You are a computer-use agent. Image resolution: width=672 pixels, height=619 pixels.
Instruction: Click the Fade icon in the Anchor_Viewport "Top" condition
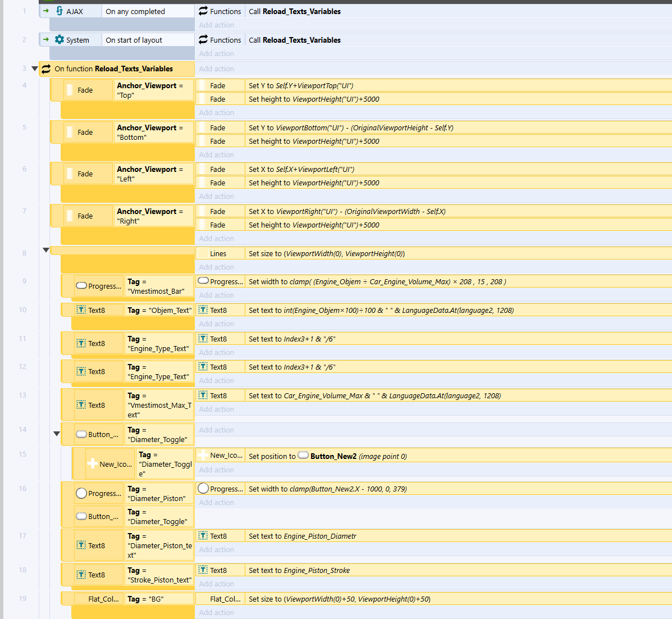click(70, 90)
